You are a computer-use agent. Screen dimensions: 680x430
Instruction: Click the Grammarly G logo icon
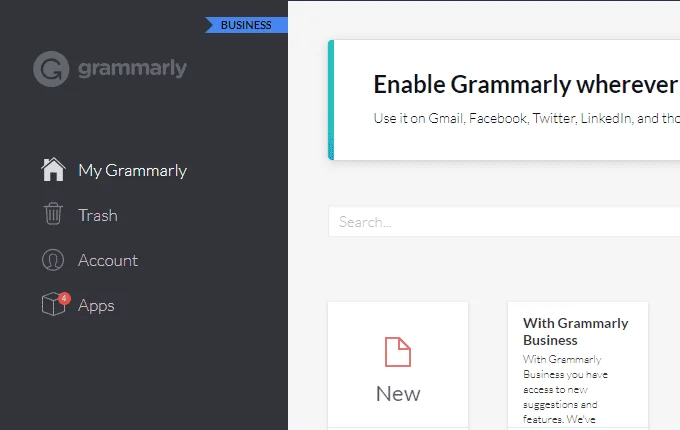(x=51, y=69)
